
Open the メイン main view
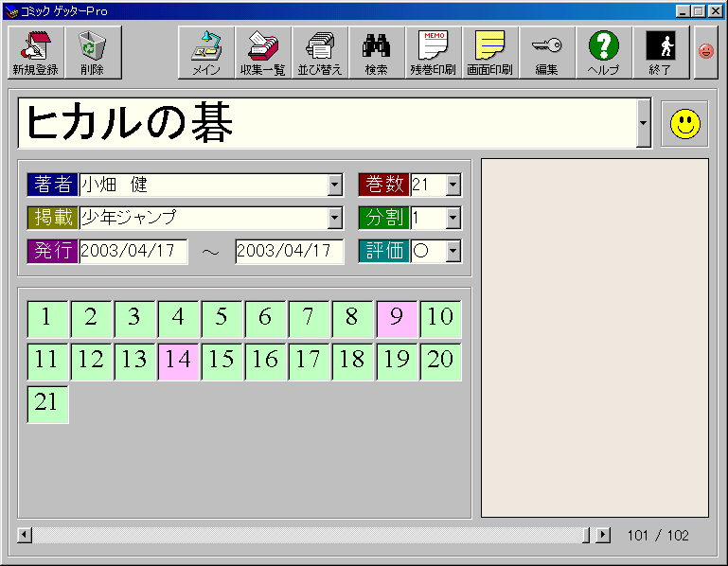tap(206, 52)
